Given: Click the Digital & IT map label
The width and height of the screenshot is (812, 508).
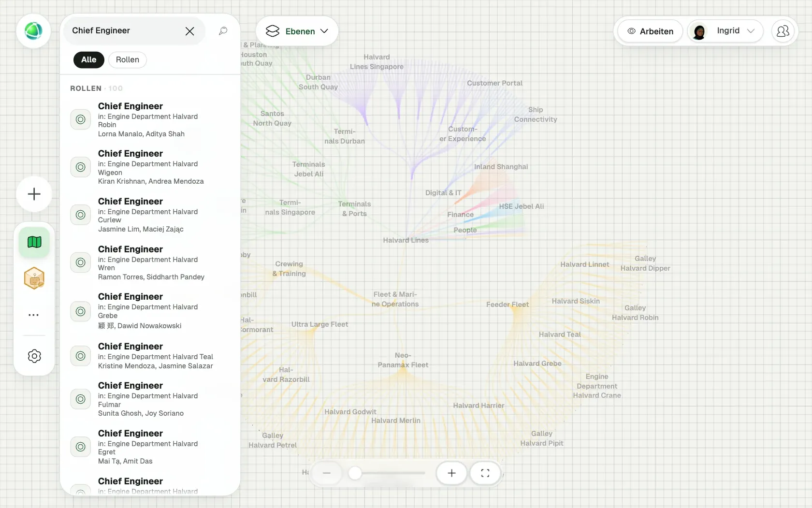Looking at the screenshot, I should click(443, 193).
